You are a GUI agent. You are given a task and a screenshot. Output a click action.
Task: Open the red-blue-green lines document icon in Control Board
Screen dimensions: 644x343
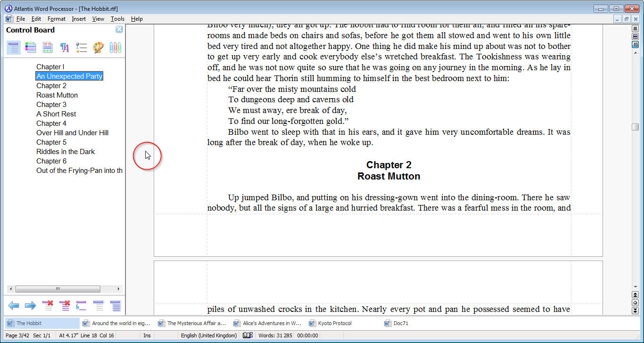pos(48,48)
